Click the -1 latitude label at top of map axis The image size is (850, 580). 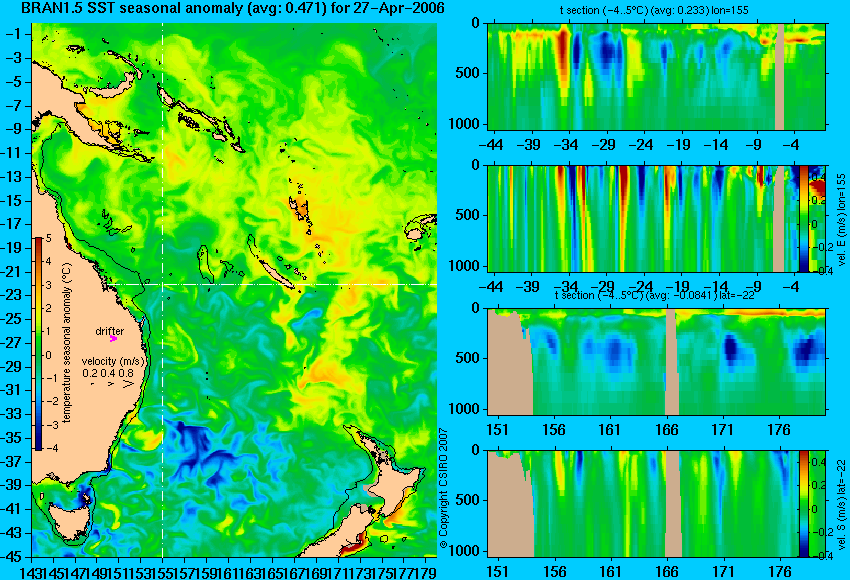(14, 34)
